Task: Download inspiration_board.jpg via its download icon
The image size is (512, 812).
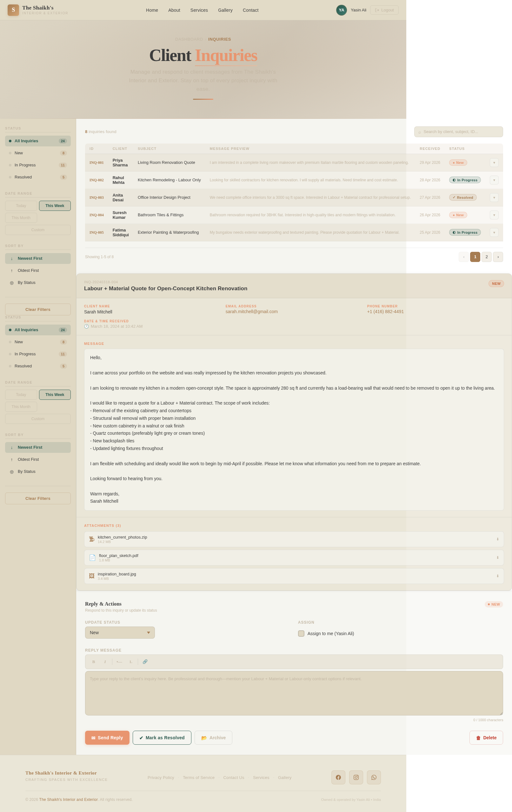Action: point(497,576)
